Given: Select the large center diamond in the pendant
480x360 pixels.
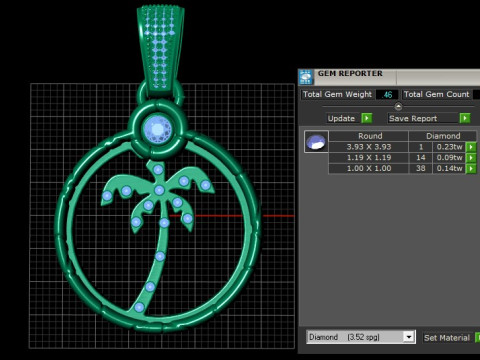Looking at the screenshot, I should (x=158, y=129).
